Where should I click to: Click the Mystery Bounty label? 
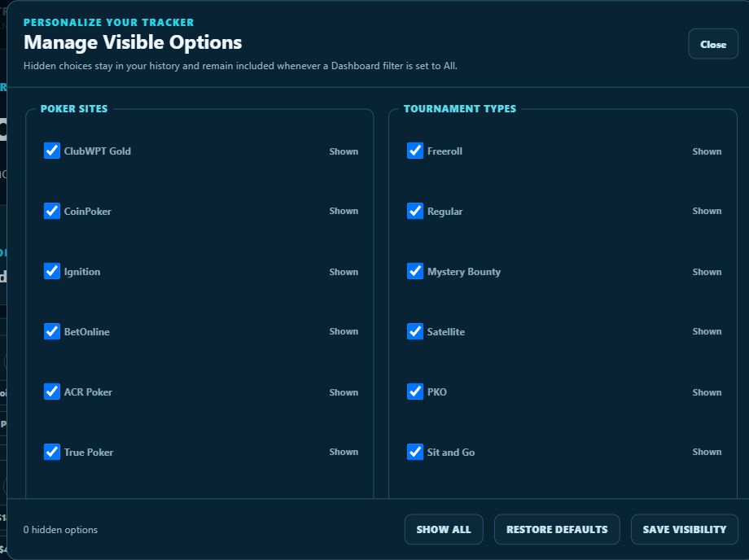point(464,272)
